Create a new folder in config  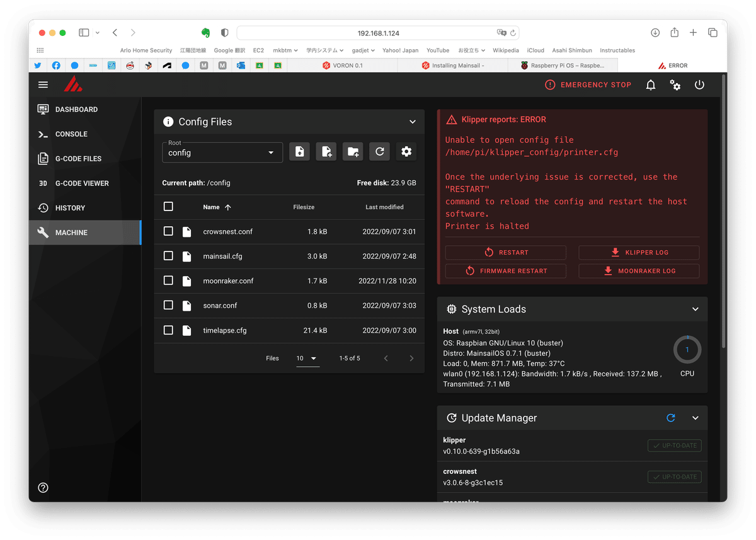tap(353, 152)
